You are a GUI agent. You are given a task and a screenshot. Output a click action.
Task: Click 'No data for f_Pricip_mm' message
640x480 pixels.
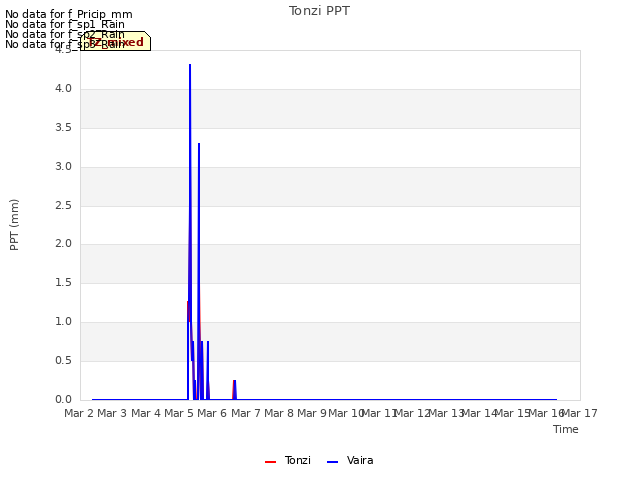[69, 14]
